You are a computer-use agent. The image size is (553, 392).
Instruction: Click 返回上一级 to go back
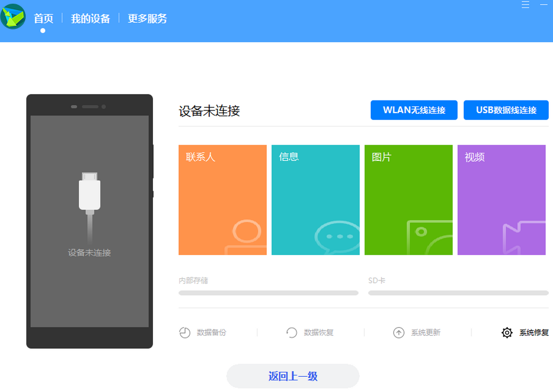point(292,376)
